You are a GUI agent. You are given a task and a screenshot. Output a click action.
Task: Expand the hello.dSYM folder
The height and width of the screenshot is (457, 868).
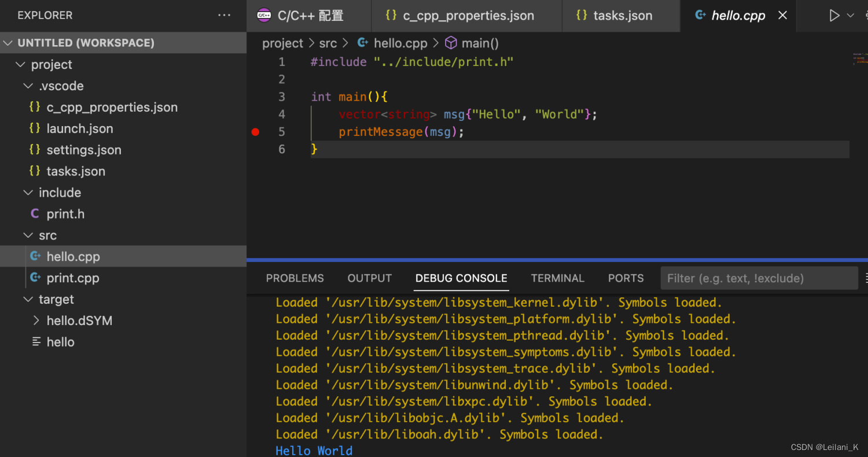click(123, 321)
